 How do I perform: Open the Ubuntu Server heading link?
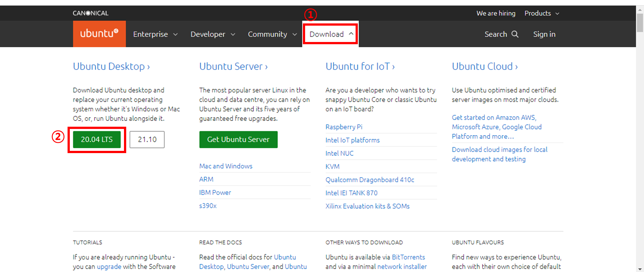pos(233,66)
